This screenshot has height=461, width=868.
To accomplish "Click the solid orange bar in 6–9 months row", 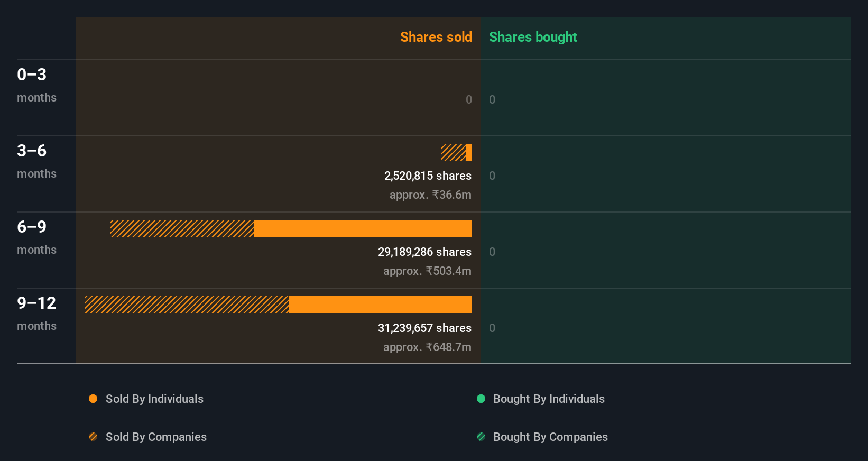I will tap(363, 228).
